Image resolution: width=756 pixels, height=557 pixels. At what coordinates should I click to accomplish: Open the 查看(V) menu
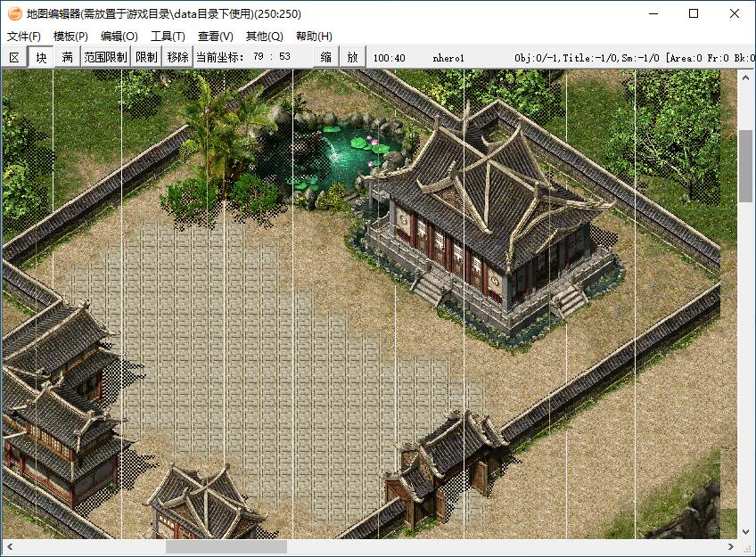[x=215, y=37]
